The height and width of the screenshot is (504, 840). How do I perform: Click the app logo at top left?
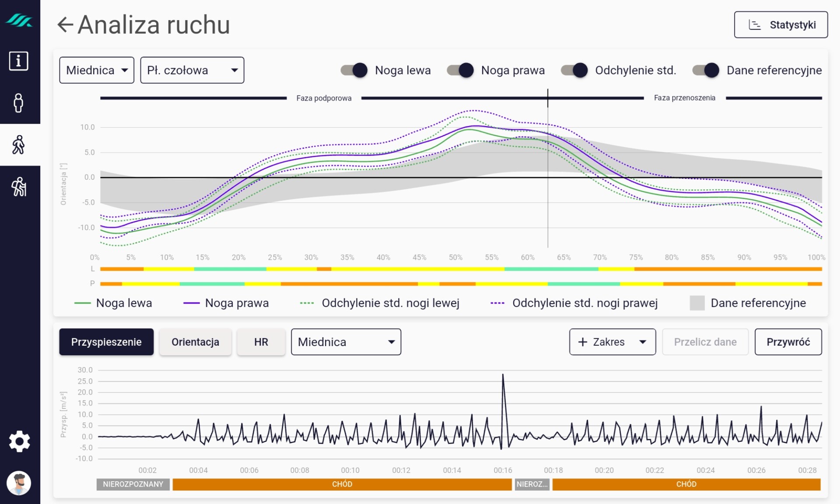pos(19,20)
